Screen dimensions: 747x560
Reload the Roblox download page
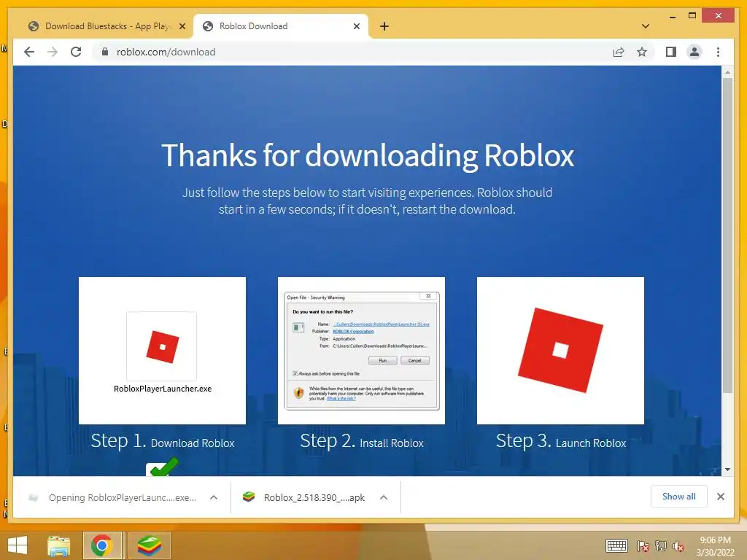pos(76,52)
